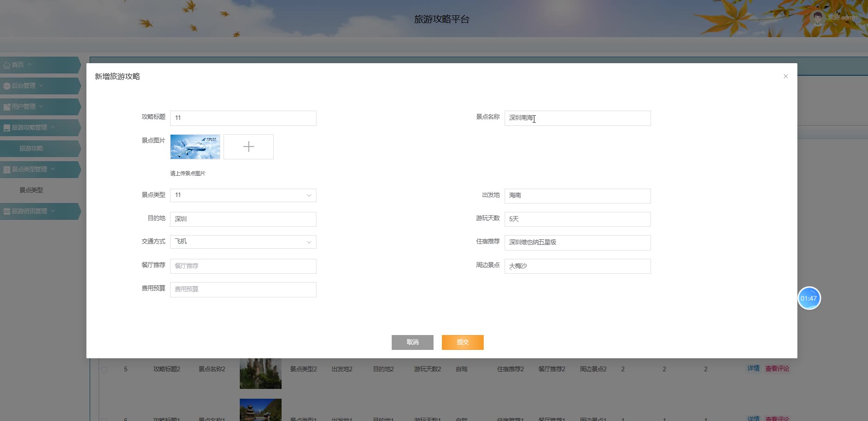This screenshot has width=868, height=421.
Task: Click the icon beside 后台管理
Action: click(x=7, y=86)
